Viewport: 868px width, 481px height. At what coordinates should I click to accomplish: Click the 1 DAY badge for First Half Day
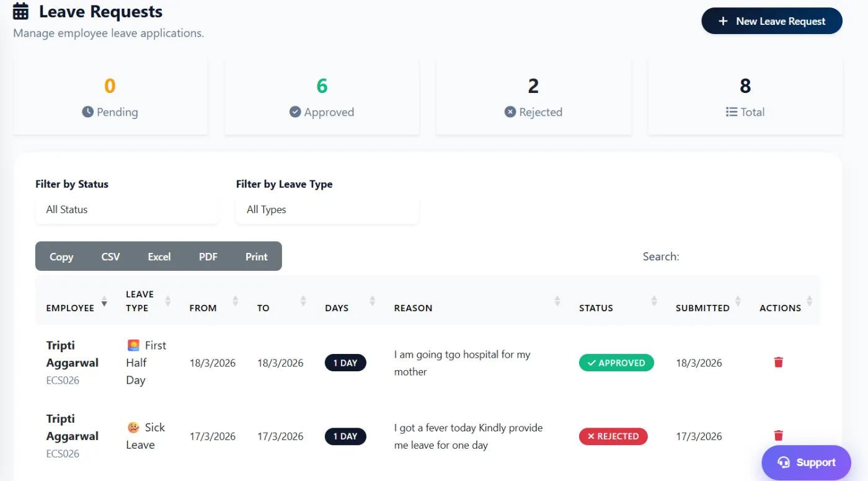coord(345,363)
